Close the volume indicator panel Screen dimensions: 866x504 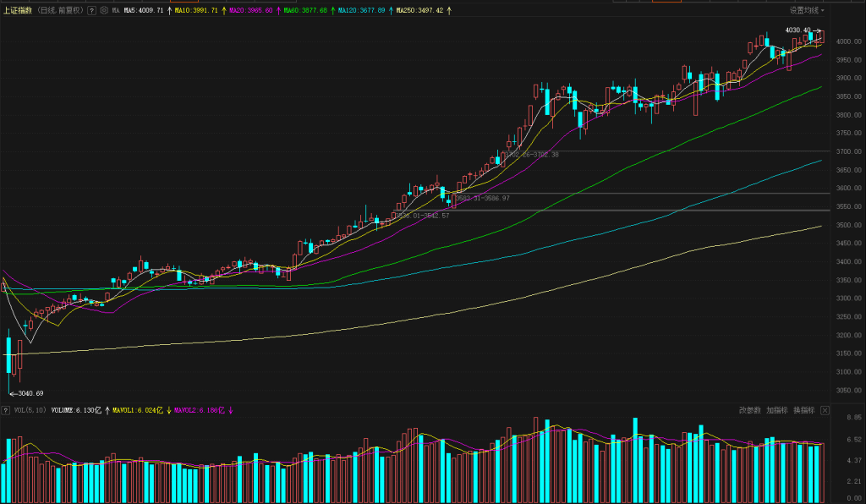[x=825, y=410]
